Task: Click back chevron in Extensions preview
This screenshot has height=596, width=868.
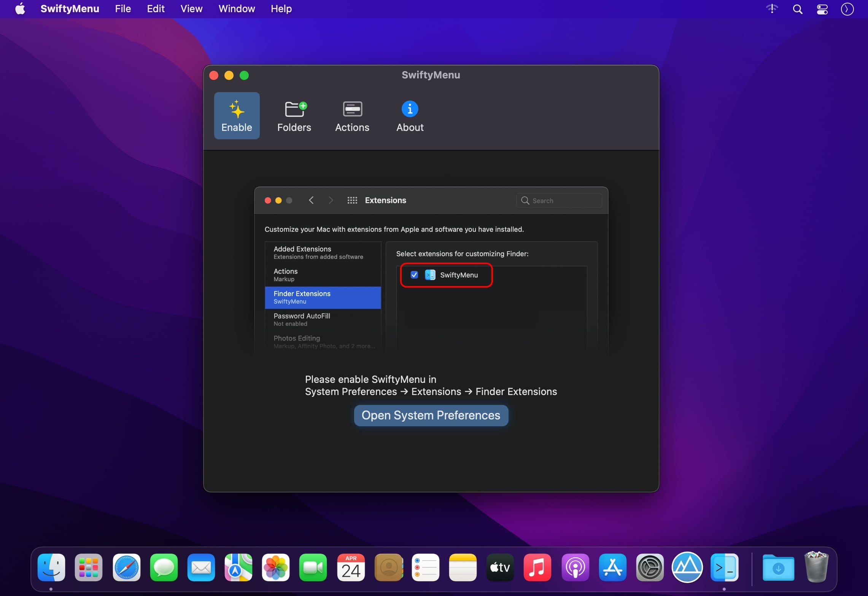Action: tap(311, 200)
